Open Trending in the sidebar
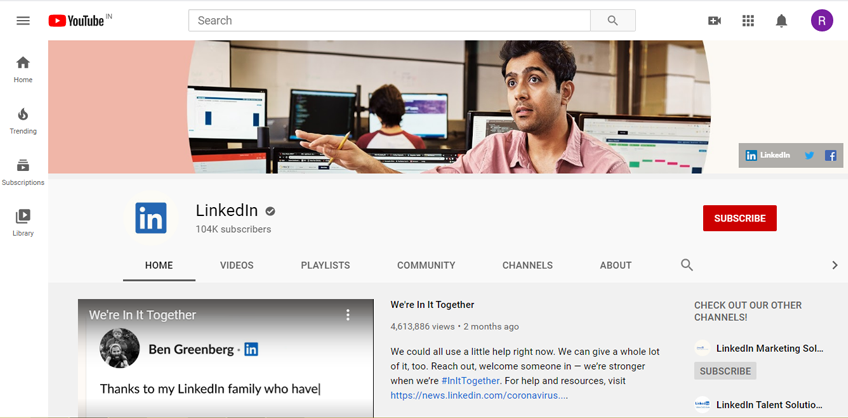 23,121
